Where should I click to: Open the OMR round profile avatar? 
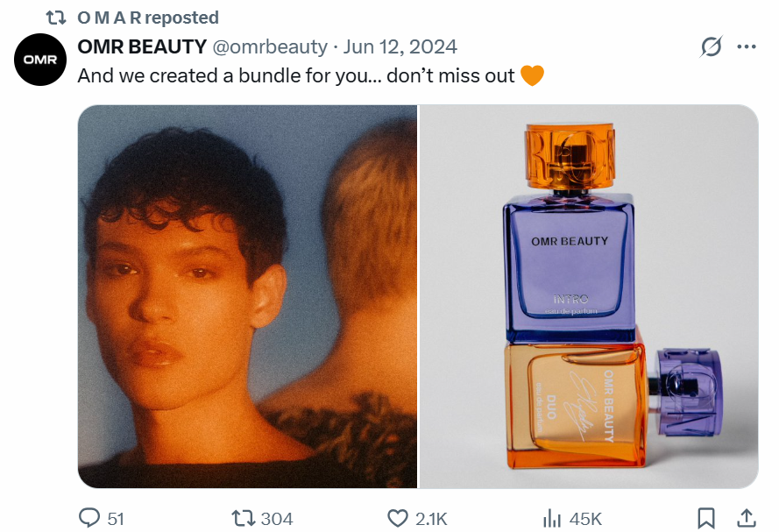tap(40, 60)
